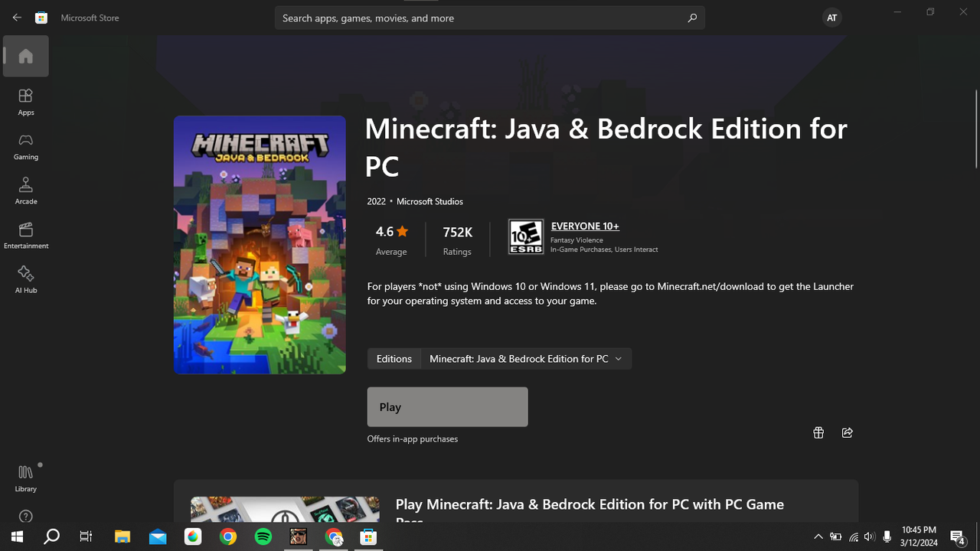Viewport: 980px width, 551px height.
Task: Open the 752K ratings count
Action: pyautogui.click(x=457, y=240)
